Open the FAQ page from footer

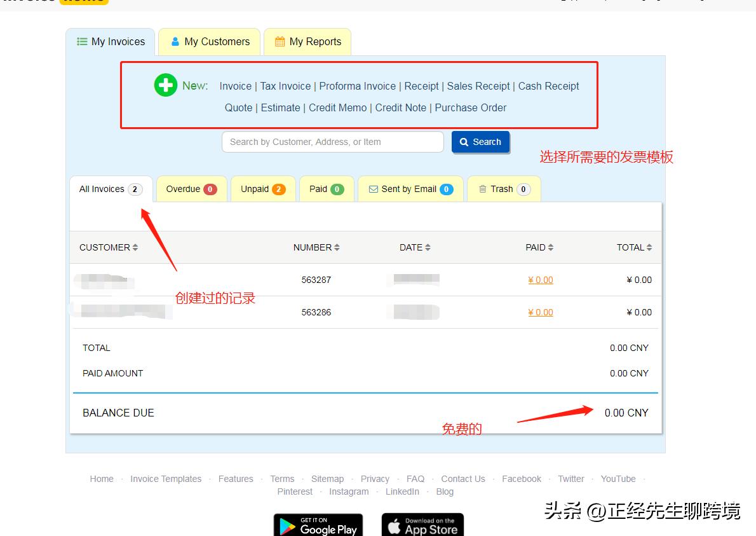415,479
